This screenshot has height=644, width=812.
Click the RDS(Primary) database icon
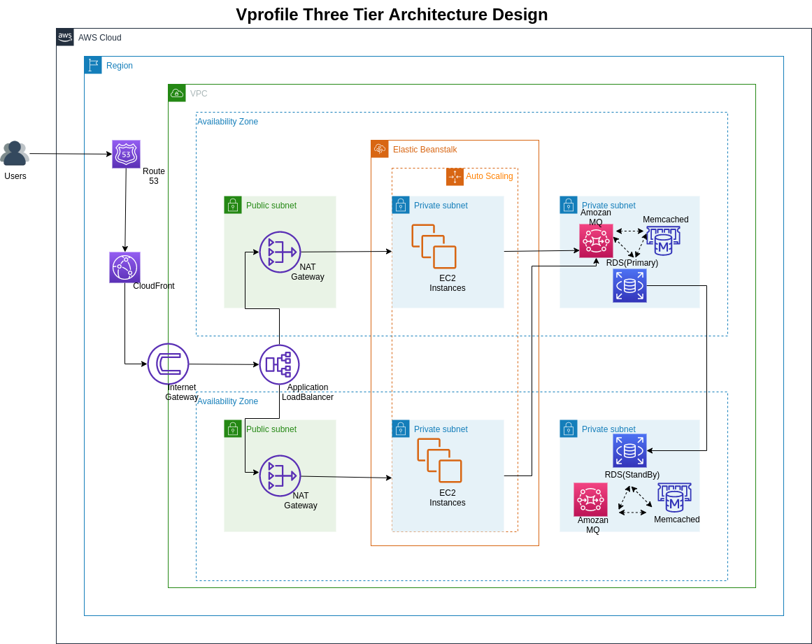(x=629, y=285)
